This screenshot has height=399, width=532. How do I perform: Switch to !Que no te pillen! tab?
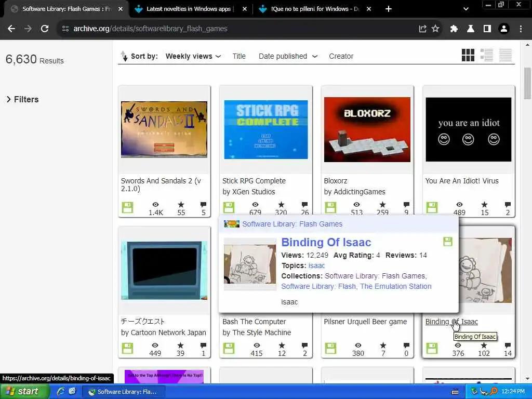(x=314, y=9)
